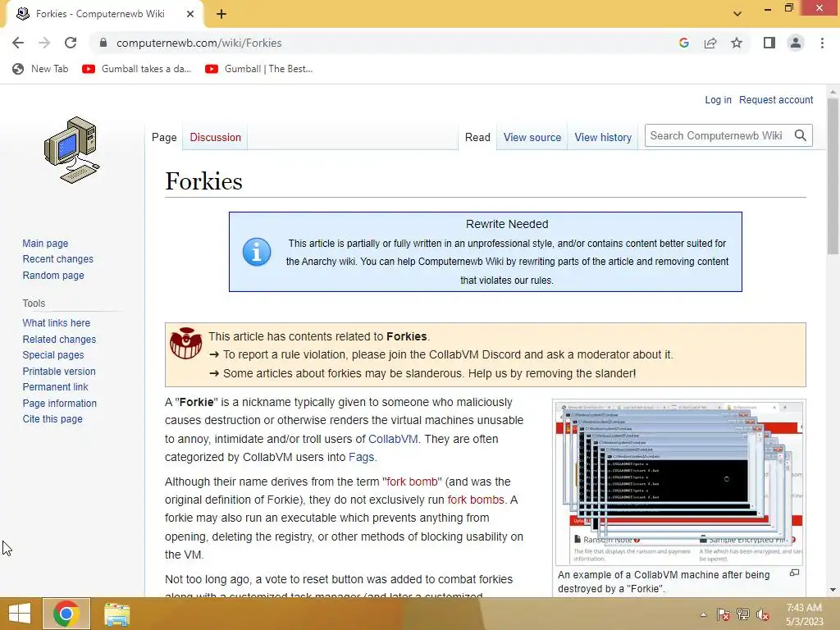Image resolution: width=840 pixels, height=630 pixels.
Task: Open Google icon in address bar
Action: (683, 43)
